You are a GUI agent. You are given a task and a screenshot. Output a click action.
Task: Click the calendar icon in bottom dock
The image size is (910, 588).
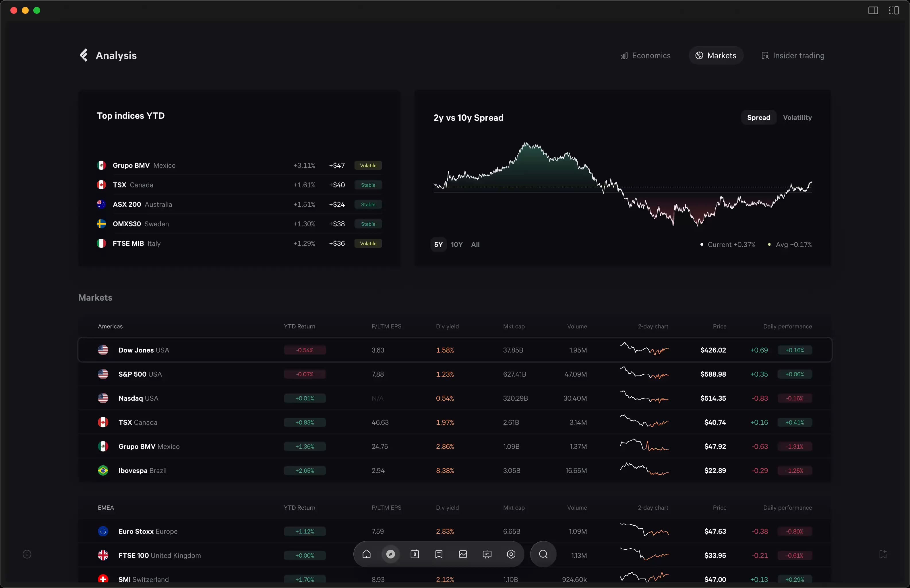coord(415,554)
